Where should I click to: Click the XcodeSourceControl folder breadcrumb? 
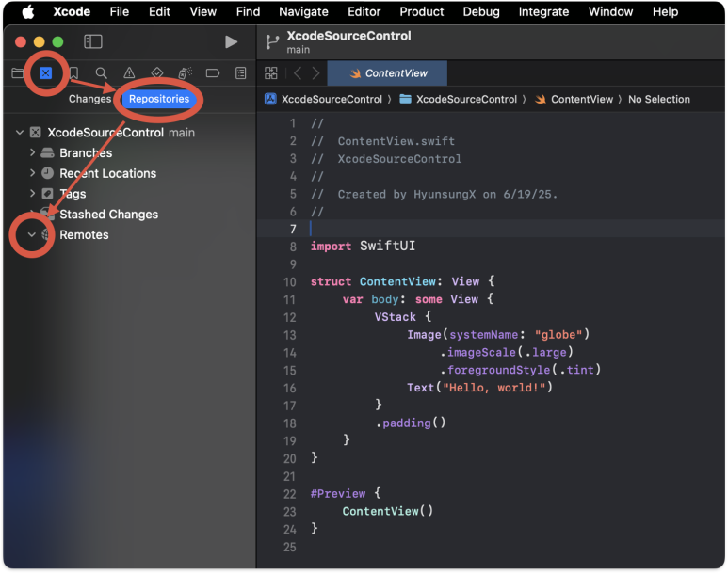coord(459,99)
